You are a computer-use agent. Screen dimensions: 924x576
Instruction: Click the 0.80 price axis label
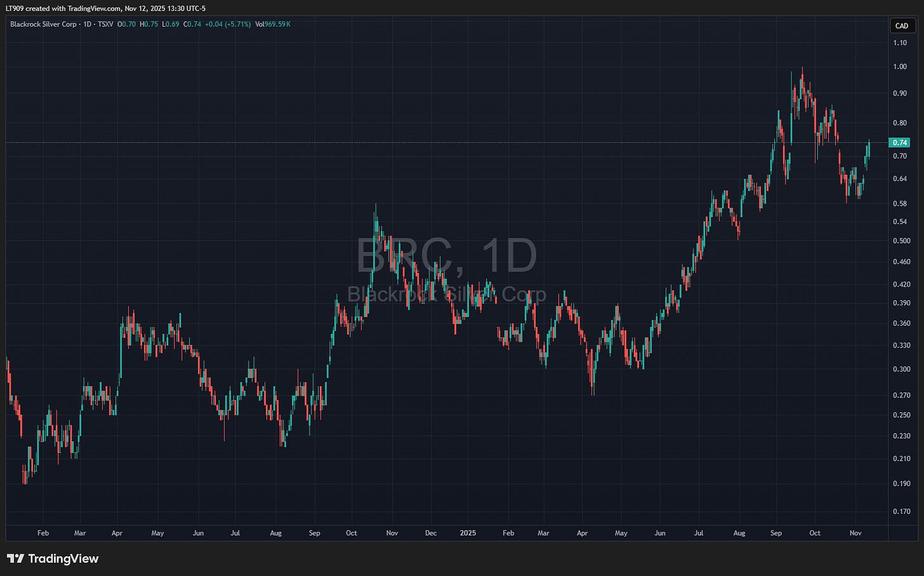(900, 123)
